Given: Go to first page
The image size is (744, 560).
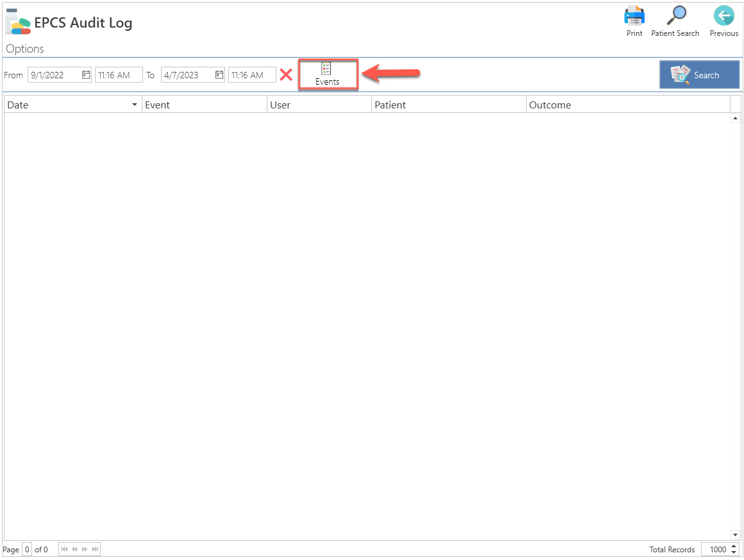Looking at the screenshot, I should tap(65, 550).
